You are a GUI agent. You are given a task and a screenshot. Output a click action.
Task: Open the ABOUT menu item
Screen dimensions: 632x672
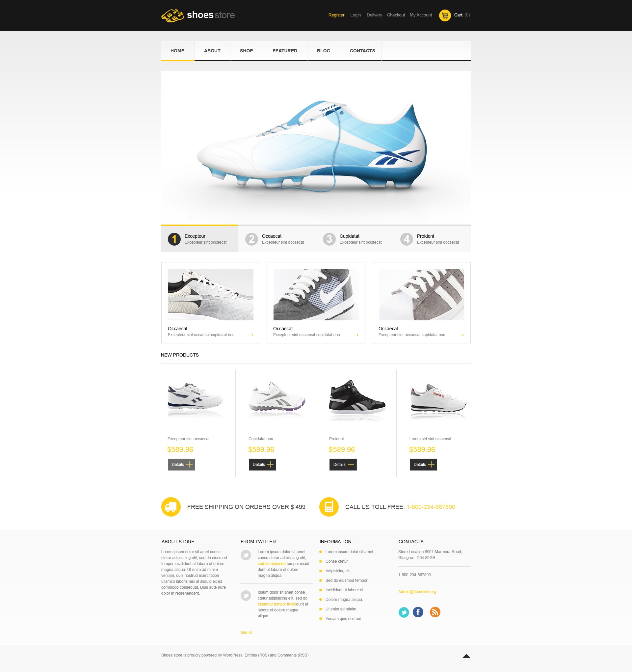pos(212,51)
